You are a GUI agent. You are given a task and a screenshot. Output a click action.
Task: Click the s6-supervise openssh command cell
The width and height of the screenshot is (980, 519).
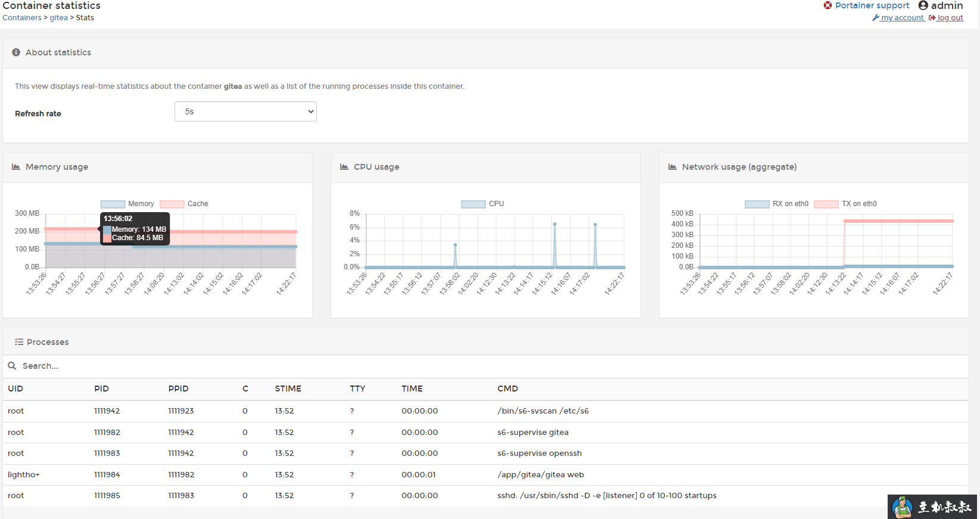click(539, 453)
